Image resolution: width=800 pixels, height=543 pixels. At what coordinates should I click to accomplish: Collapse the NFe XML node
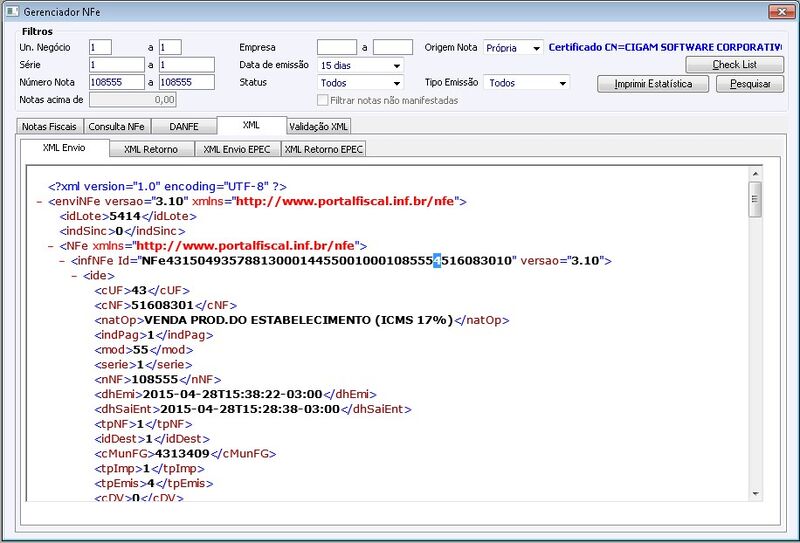coord(51,246)
